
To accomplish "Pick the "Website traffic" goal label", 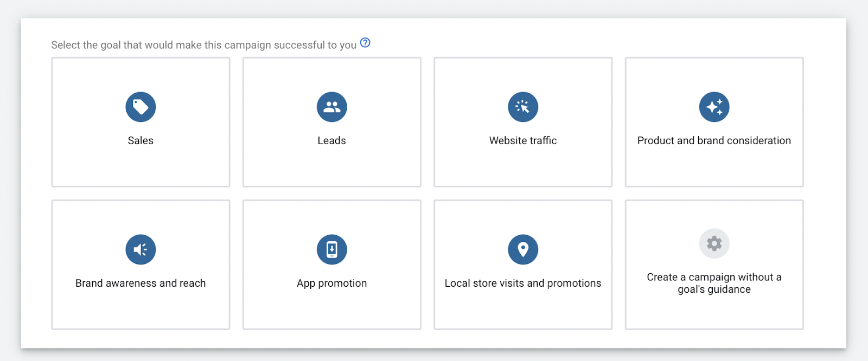I will [x=523, y=140].
